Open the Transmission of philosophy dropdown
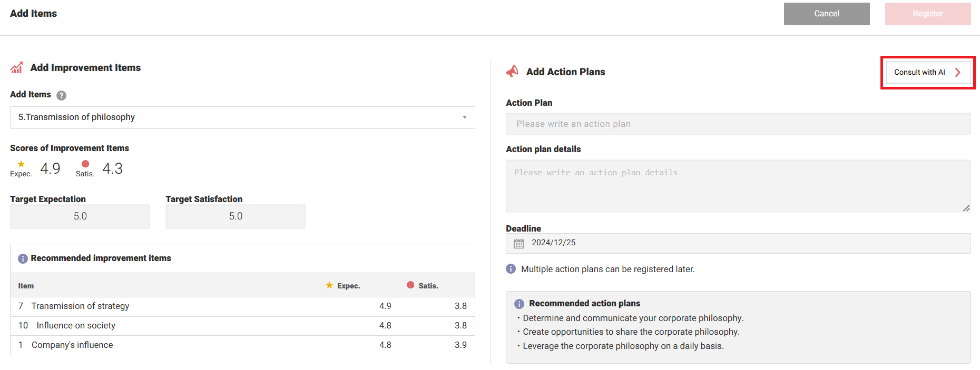This screenshot has width=980, height=370. pos(242,117)
